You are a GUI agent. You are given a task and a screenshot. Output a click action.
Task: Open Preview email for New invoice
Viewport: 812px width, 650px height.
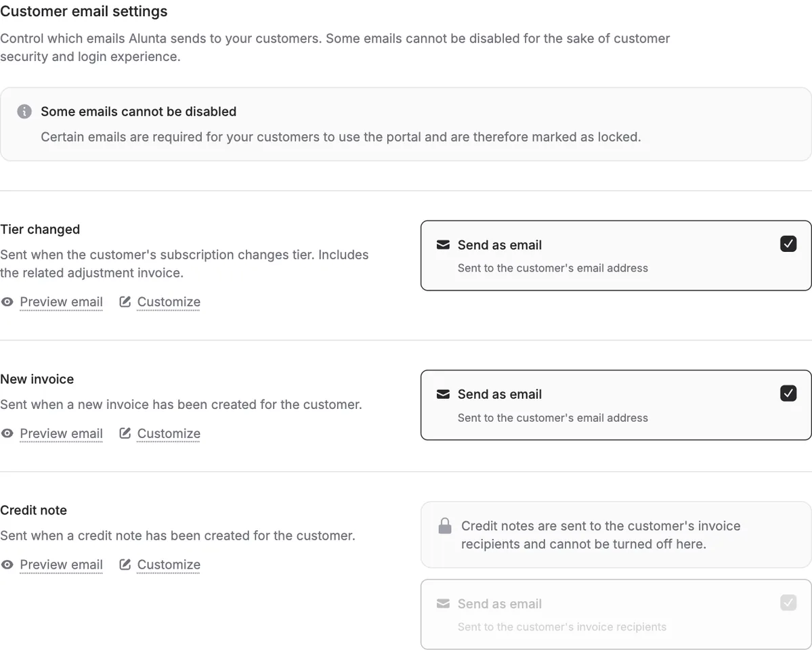pyautogui.click(x=61, y=433)
